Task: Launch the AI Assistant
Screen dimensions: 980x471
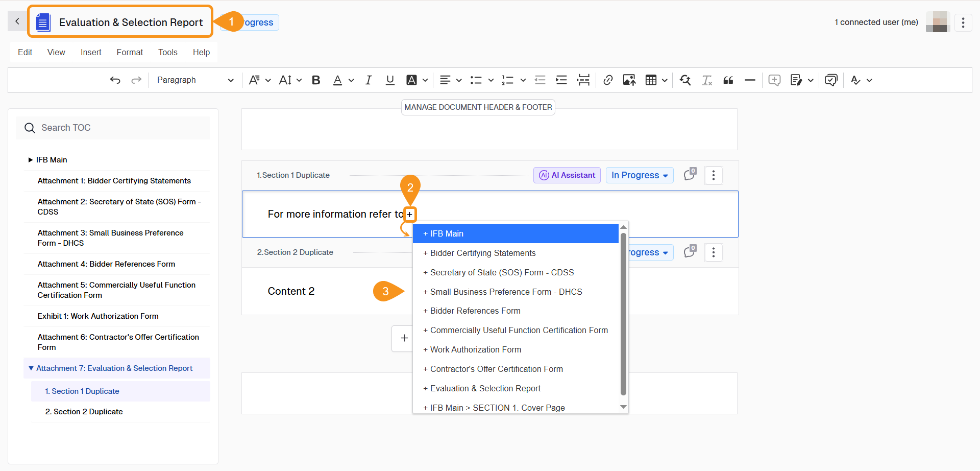Action: tap(567, 175)
